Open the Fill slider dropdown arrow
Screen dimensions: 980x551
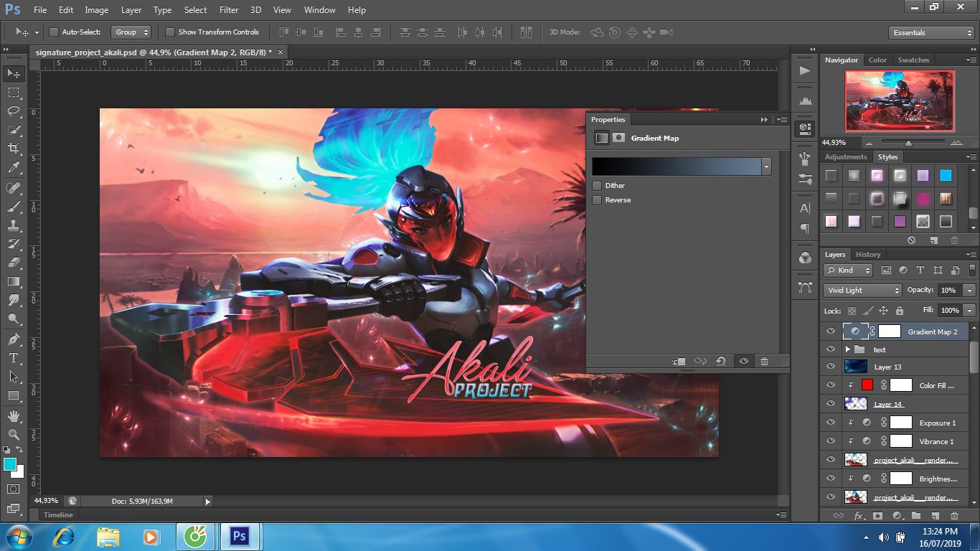click(970, 311)
